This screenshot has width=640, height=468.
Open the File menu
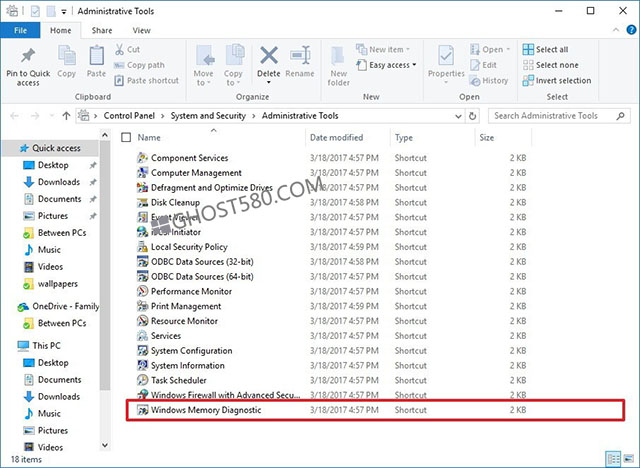pyautogui.click(x=20, y=30)
